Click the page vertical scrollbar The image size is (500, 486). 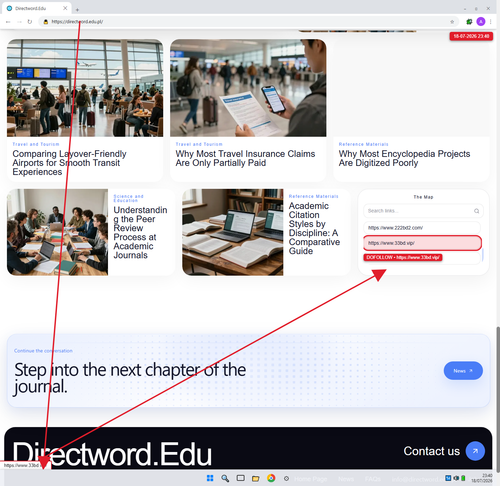click(x=498, y=399)
